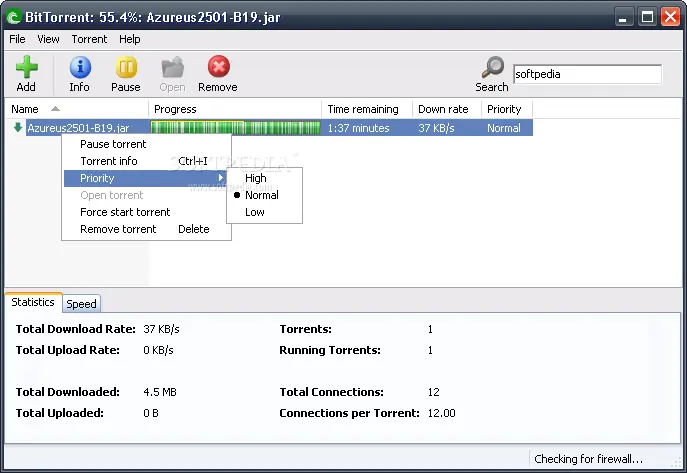Click Total Downloaded value 4.5 MB
This screenshot has height=473, width=687.
point(160,392)
